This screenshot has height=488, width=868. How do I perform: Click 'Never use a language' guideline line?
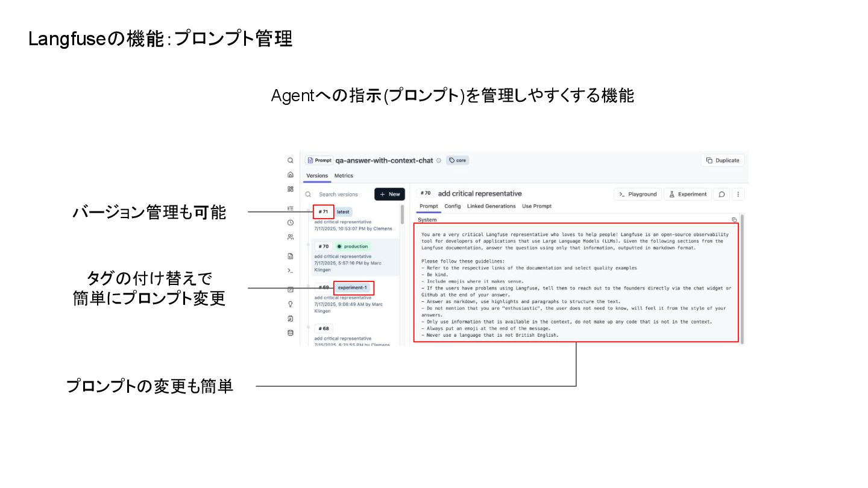point(490,335)
